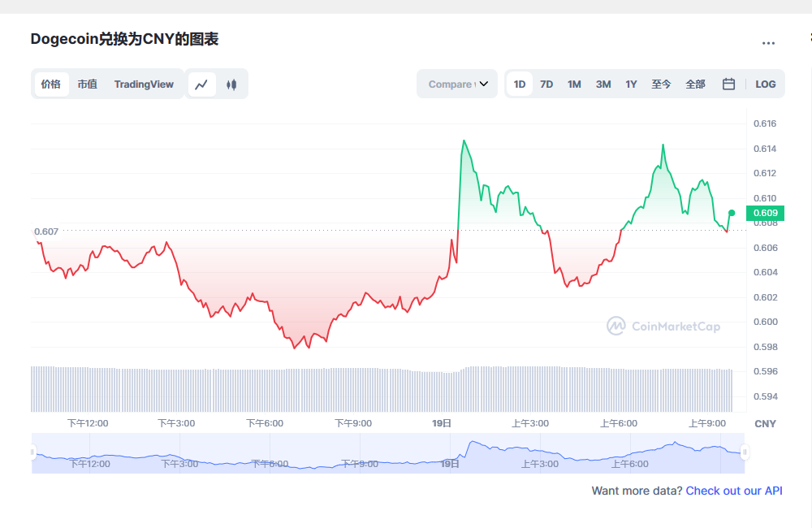Select the 1M time range
This screenshot has width=812, height=528.
pos(574,84)
